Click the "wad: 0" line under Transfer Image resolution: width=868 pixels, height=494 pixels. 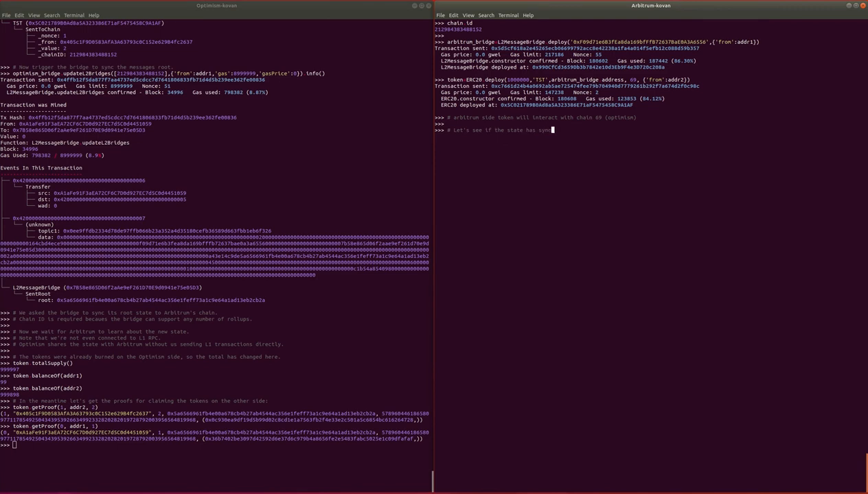(47, 205)
